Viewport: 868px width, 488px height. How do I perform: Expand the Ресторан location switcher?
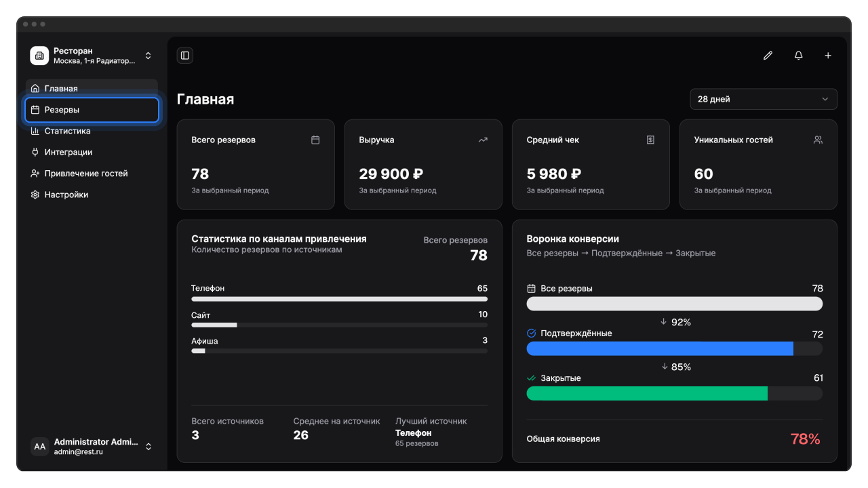coord(148,56)
